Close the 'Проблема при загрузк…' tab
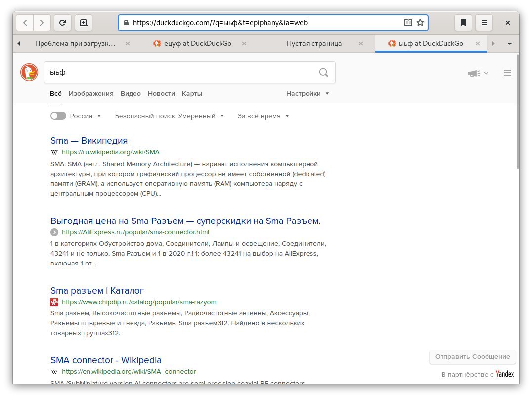Image resolution: width=532 pixels, height=398 pixels. [x=128, y=44]
